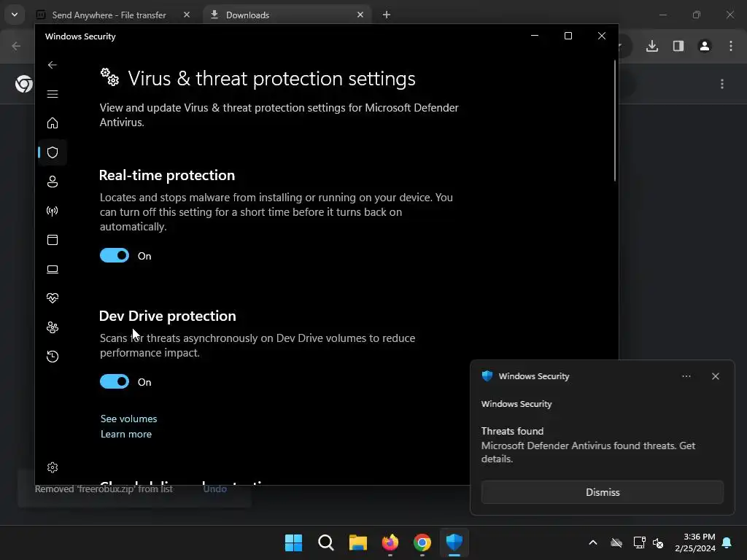Close the Windows Security toast notification
The width and height of the screenshot is (747, 560).
pos(715,376)
